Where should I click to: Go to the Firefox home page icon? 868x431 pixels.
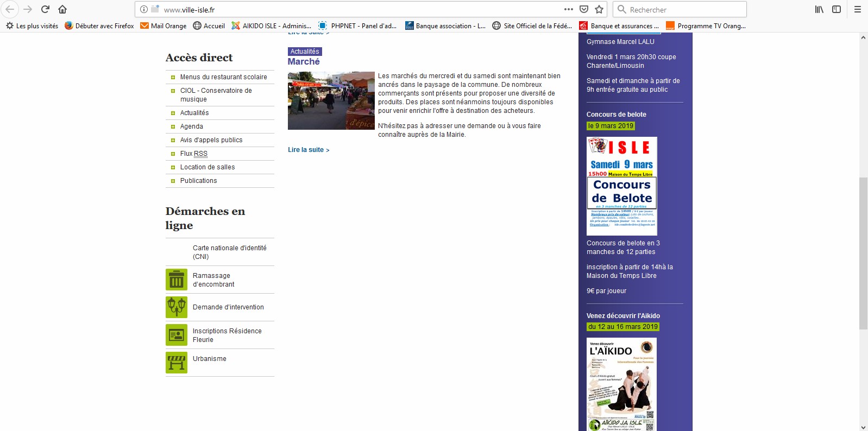62,9
